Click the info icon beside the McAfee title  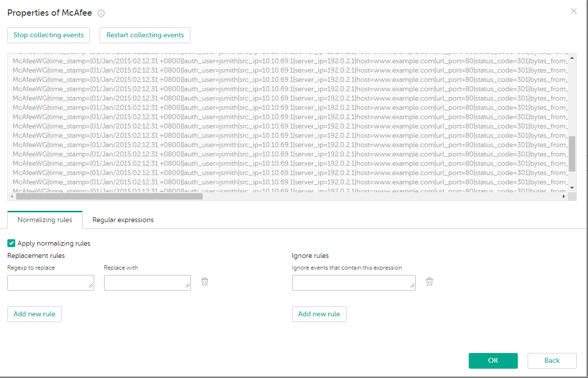point(101,14)
